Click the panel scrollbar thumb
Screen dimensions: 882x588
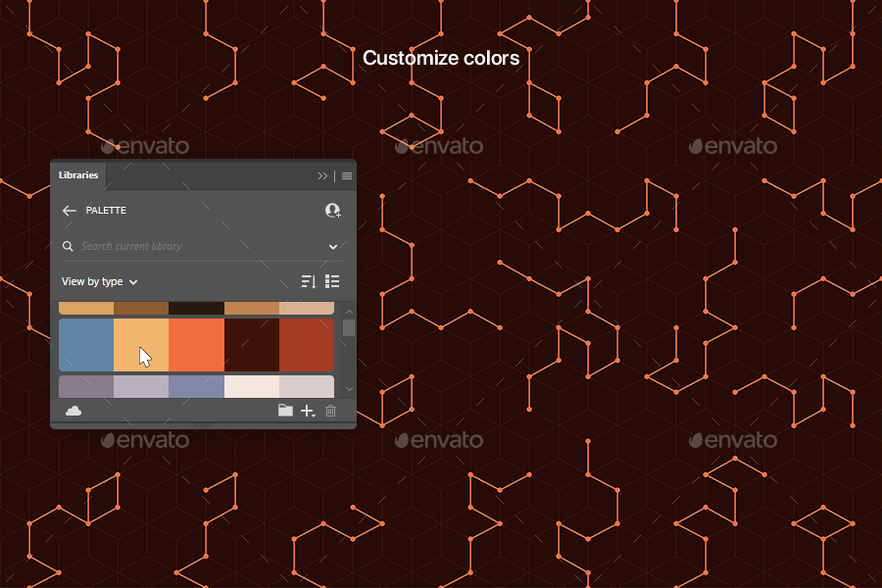pos(348,328)
